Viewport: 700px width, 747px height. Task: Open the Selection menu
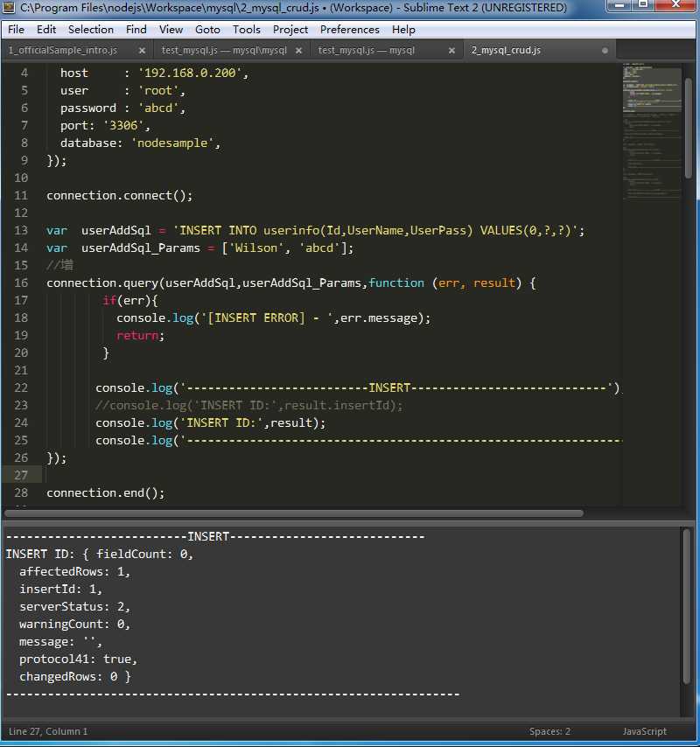90,30
